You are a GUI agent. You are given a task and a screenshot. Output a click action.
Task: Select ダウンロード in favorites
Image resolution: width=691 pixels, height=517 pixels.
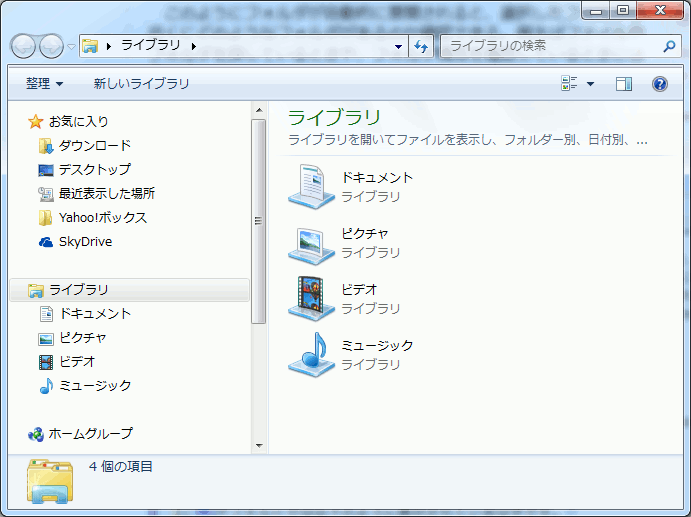pos(94,145)
